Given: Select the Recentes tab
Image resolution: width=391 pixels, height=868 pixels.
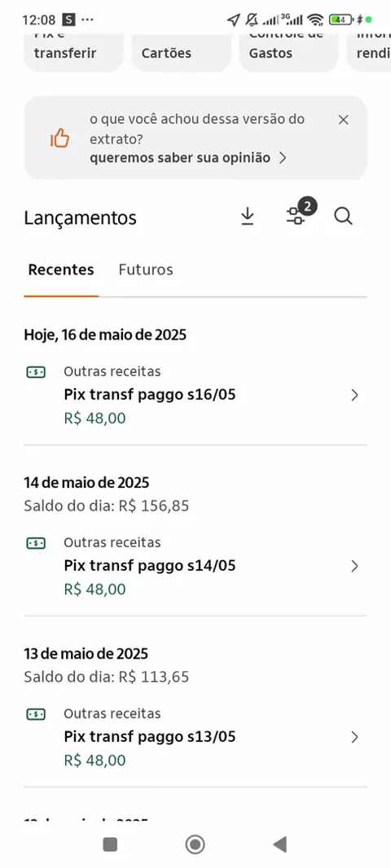Looking at the screenshot, I should tap(61, 270).
